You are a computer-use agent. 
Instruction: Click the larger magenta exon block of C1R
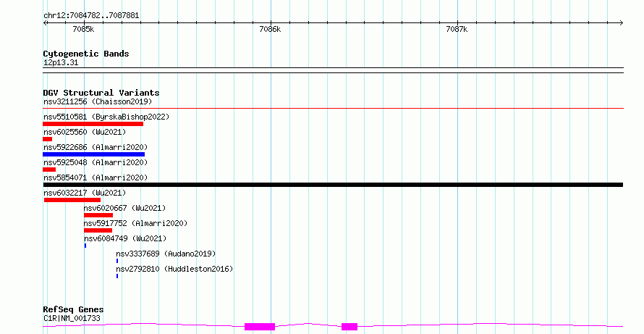260,327
